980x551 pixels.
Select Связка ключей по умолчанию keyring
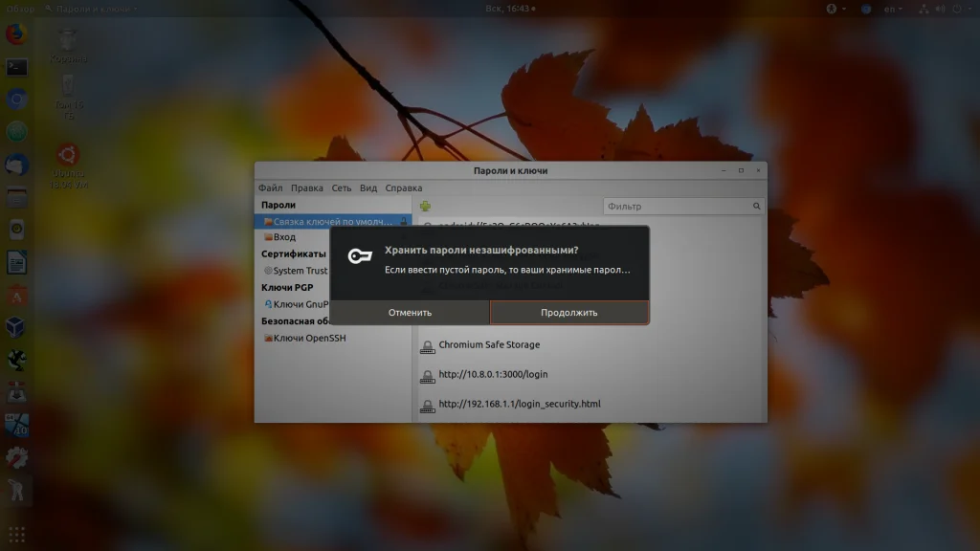coord(333,222)
